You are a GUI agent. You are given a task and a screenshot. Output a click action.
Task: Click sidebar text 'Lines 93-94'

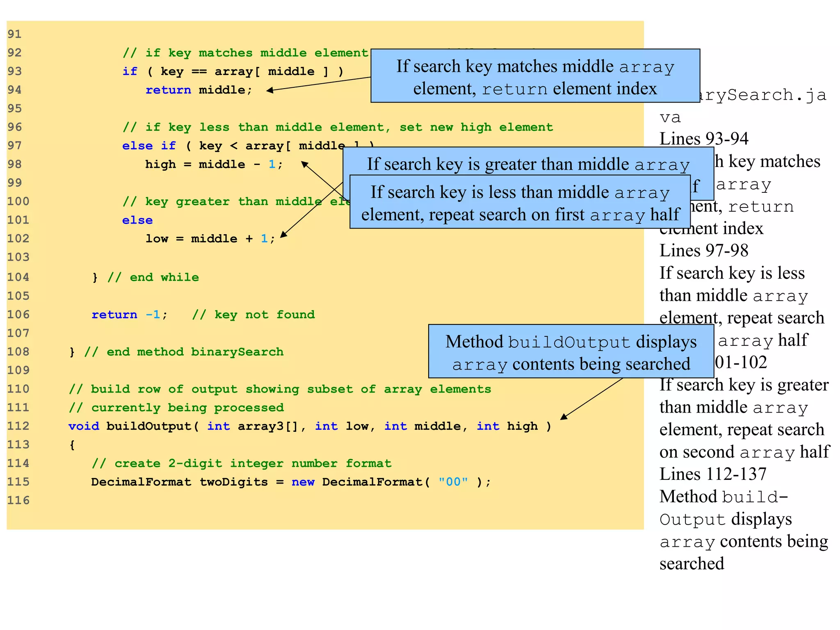coord(704,139)
